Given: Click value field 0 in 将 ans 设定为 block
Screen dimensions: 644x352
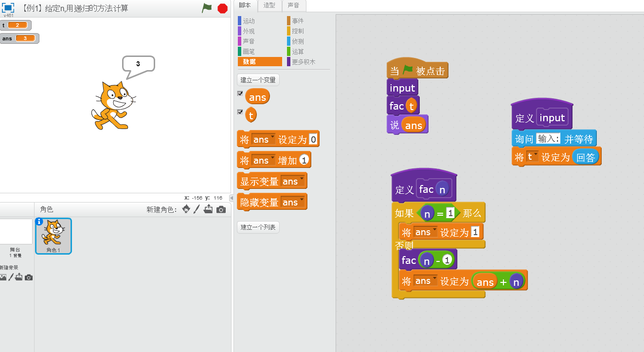Looking at the screenshot, I should pyautogui.click(x=313, y=140).
